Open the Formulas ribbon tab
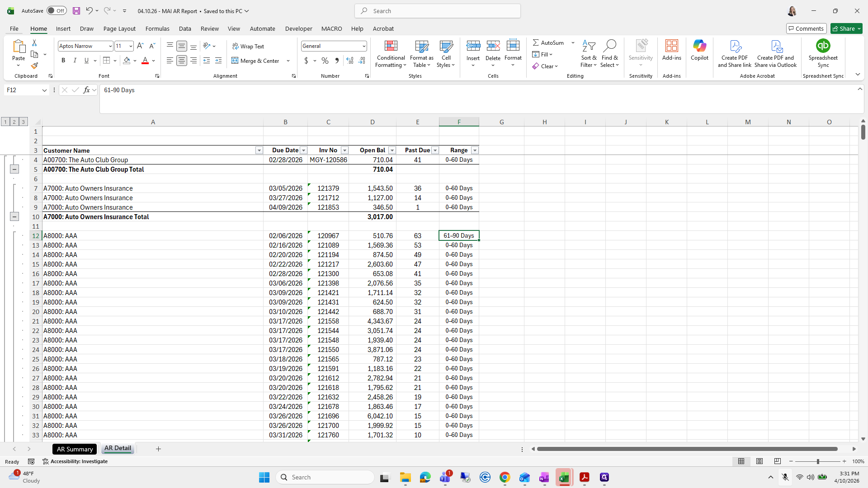The width and height of the screenshot is (868, 488). coord(157,28)
